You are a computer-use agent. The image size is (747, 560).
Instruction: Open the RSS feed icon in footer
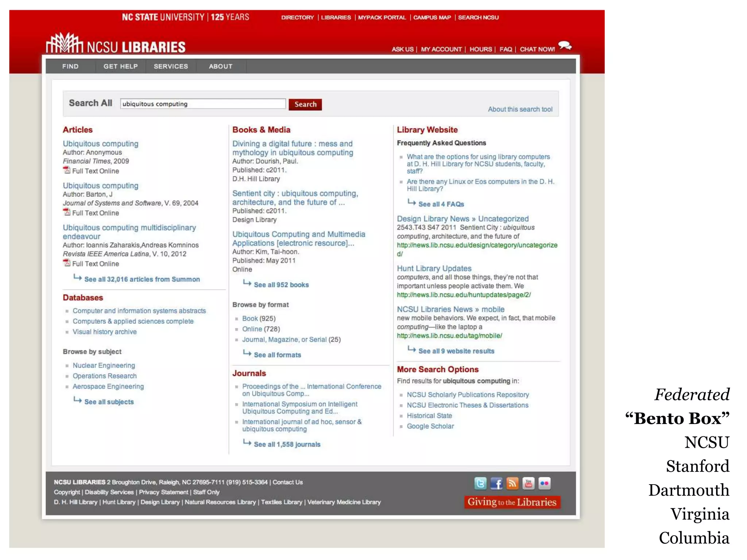pyautogui.click(x=512, y=483)
